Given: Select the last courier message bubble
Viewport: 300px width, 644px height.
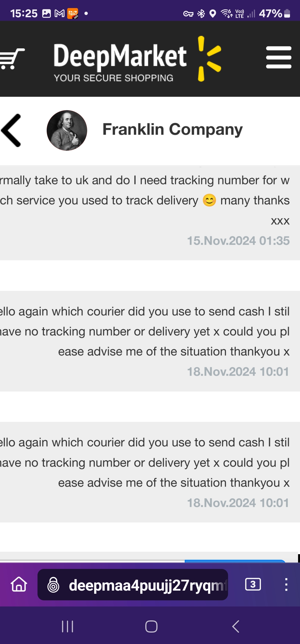Looking at the screenshot, I should coord(150,472).
